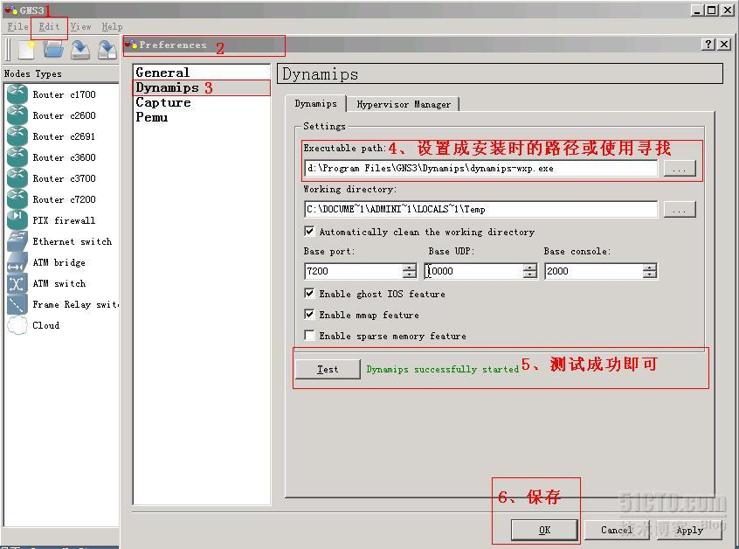Click the second Save As toolbar icon
739x549 pixels.
coord(107,50)
